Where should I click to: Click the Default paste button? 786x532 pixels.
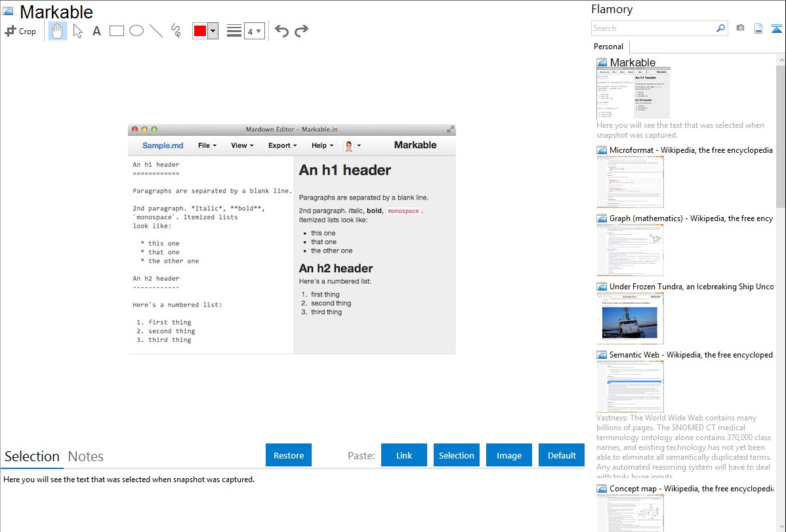[562, 455]
